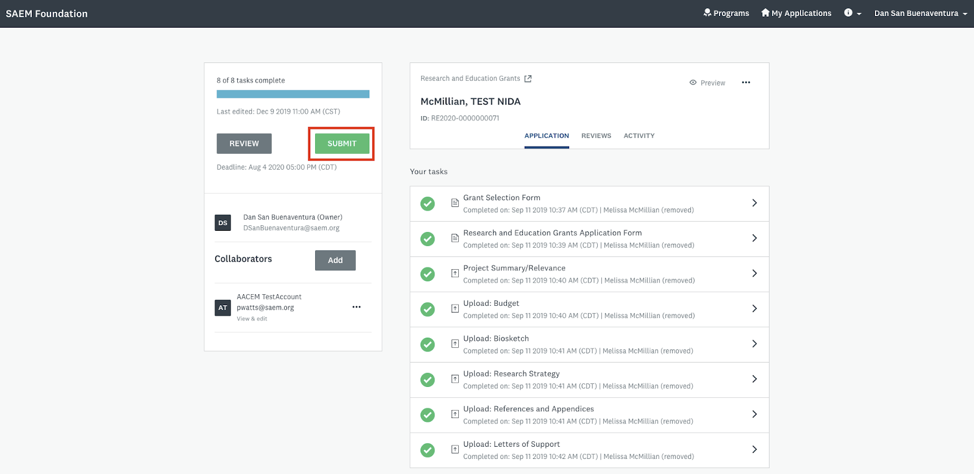This screenshot has height=474, width=974.
Task: Open the options menu for AACEM TestAccount collaborator
Action: coord(356,307)
